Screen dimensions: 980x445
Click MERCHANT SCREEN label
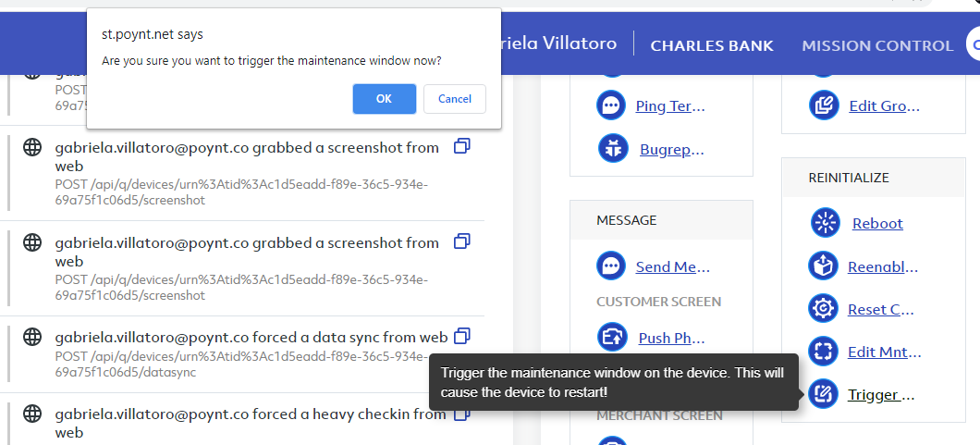point(659,415)
